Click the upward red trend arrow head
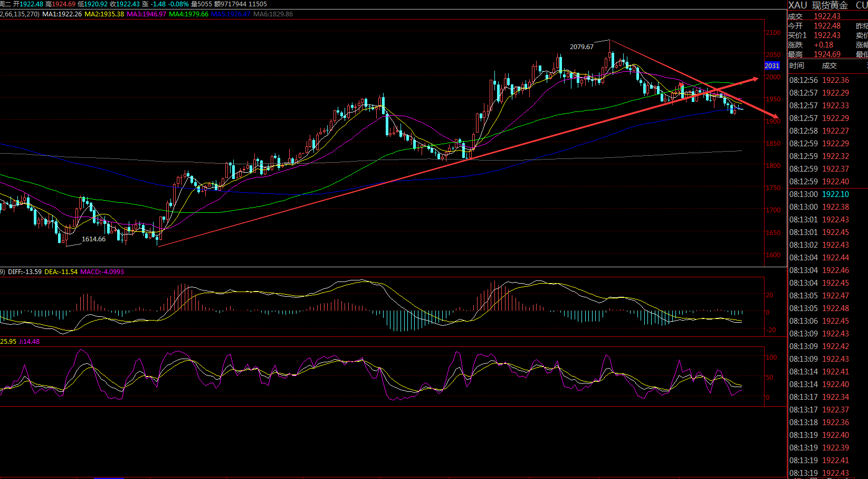This screenshot has width=868, height=479. pos(755,79)
